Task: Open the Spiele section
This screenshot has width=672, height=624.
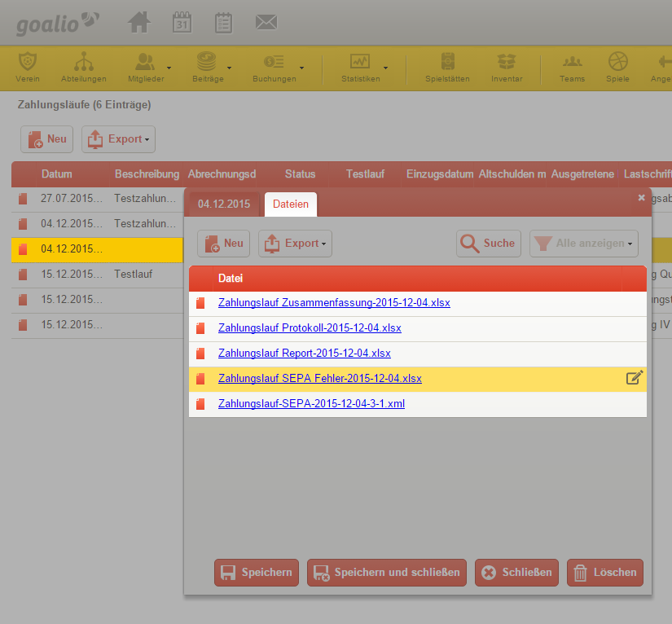Action: click(617, 68)
